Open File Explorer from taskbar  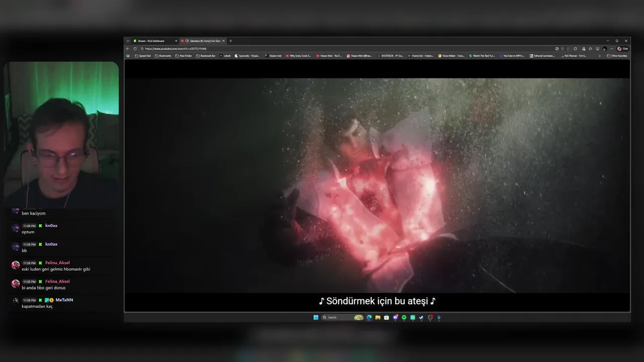tap(378, 317)
